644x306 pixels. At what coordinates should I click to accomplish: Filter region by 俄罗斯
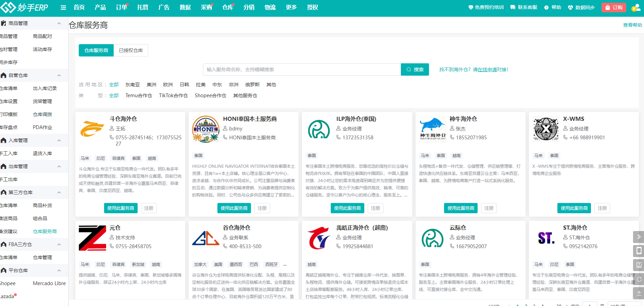click(x=252, y=85)
